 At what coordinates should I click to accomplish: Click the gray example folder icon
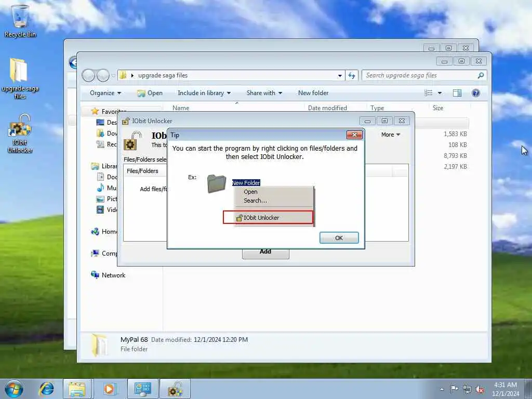[x=217, y=183]
